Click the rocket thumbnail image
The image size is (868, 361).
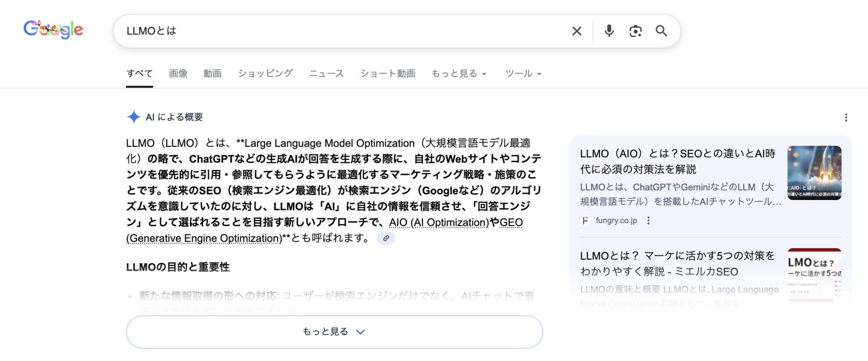(814, 173)
